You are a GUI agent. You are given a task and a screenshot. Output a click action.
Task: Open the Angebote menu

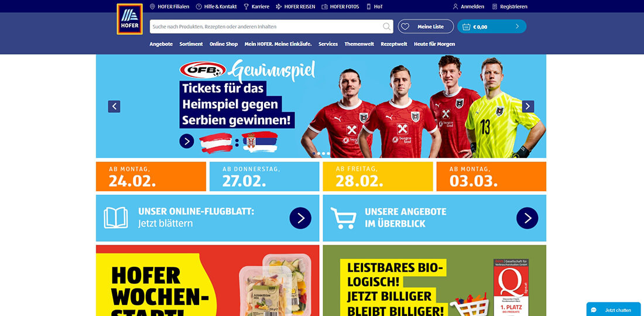(x=161, y=44)
